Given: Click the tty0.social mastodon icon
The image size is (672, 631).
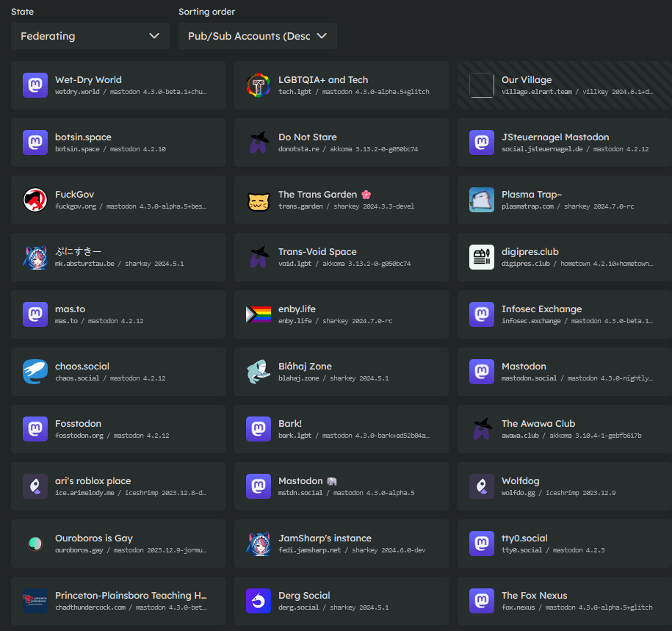Looking at the screenshot, I should (482, 544).
